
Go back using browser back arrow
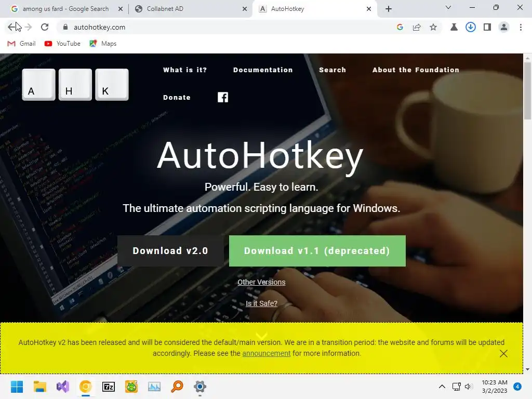[11, 27]
